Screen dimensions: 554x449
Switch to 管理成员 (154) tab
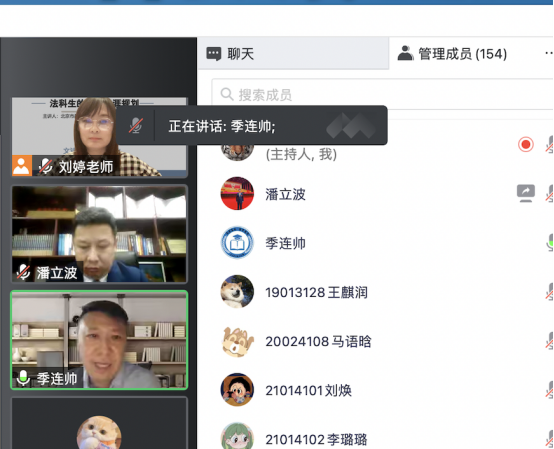point(453,54)
